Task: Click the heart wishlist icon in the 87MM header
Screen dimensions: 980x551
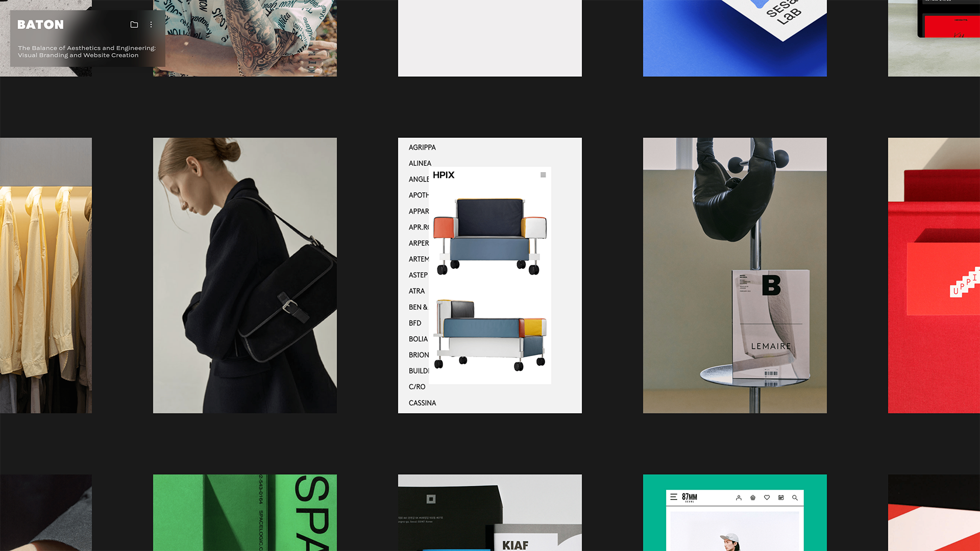Action: [767, 497]
